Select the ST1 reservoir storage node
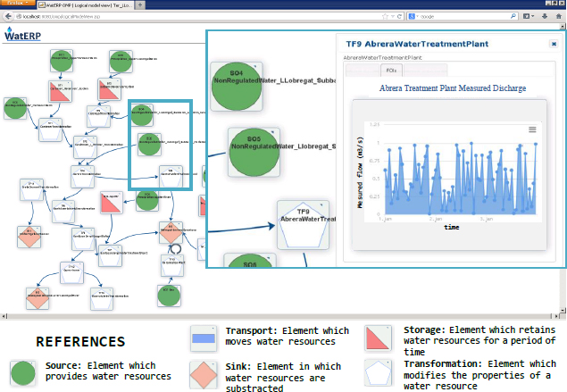The width and height of the screenshot is (567, 392). coord(61,91)
